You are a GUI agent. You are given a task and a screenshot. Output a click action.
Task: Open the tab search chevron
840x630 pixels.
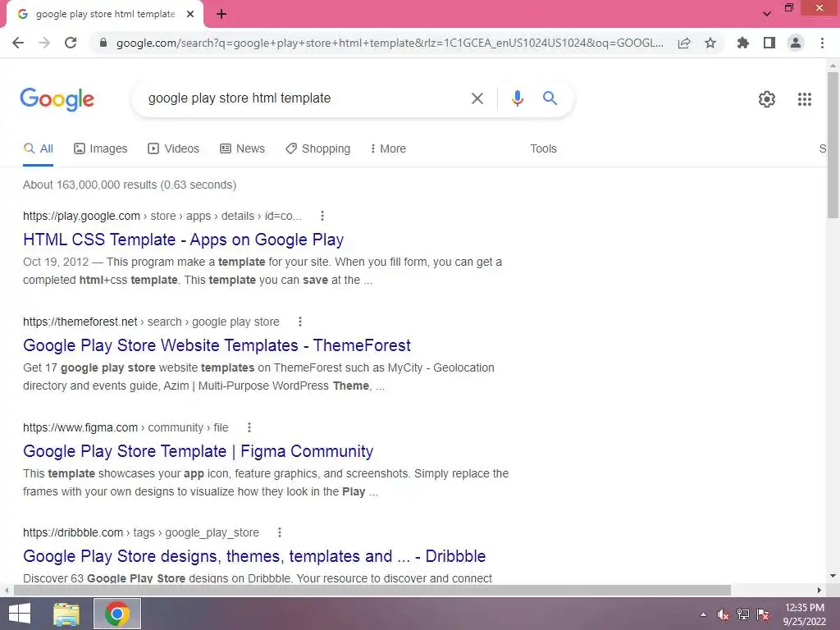767,14
